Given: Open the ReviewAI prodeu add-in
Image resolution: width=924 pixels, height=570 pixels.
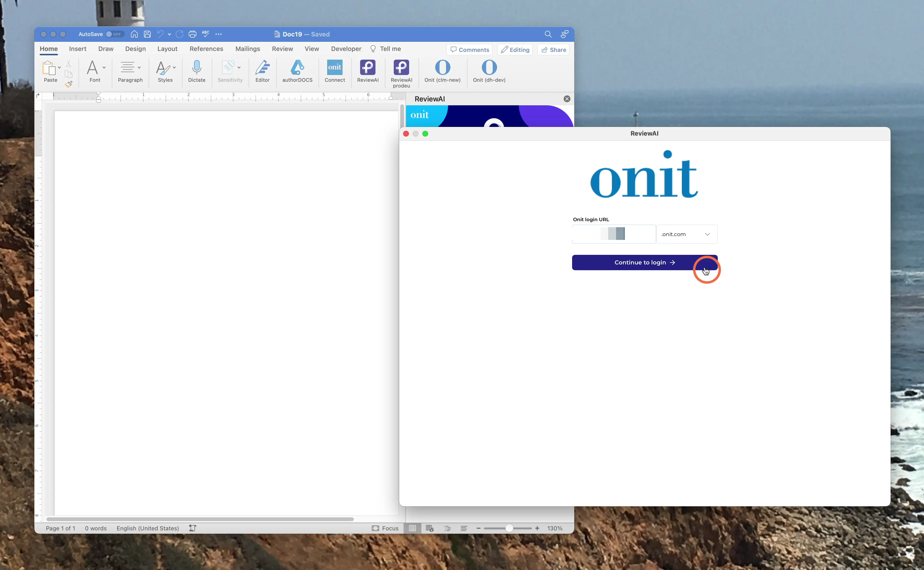Looking at the screenshot, I should click(401, 74).
